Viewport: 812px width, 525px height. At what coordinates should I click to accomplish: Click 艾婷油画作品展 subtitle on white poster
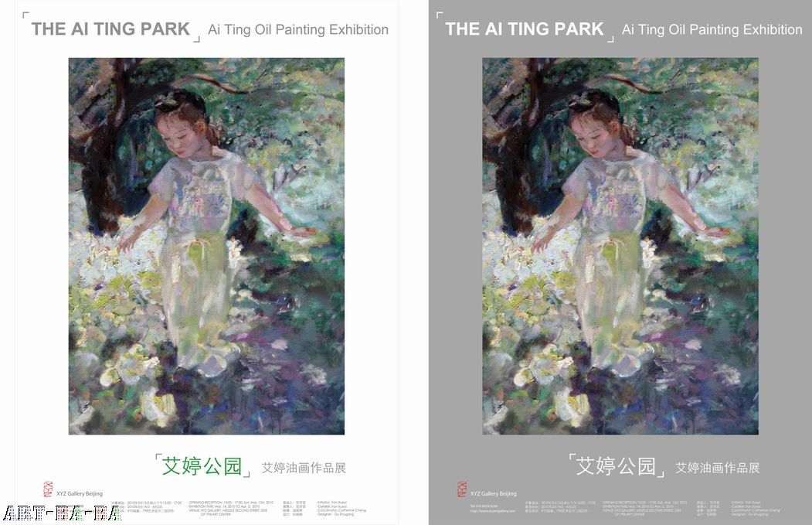[x=304, y=468]
